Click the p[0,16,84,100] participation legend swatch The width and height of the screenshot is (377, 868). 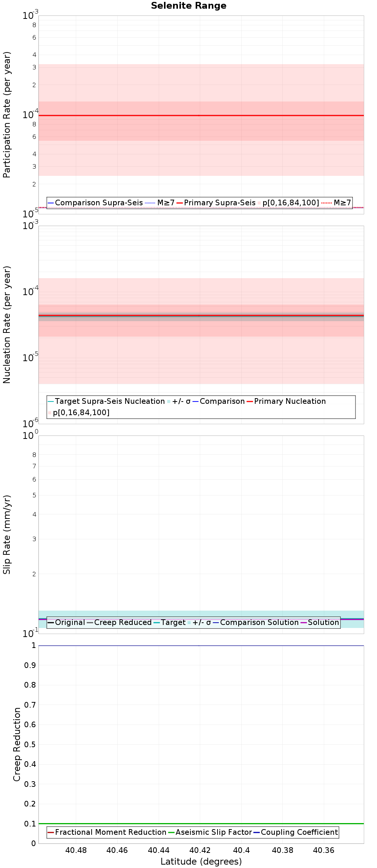[259, 203]
